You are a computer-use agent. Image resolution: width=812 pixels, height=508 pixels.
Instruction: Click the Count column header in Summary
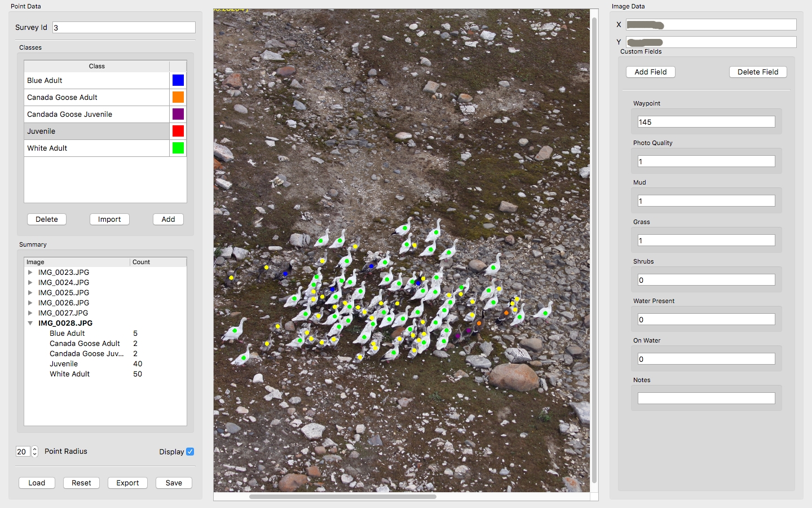158,262
